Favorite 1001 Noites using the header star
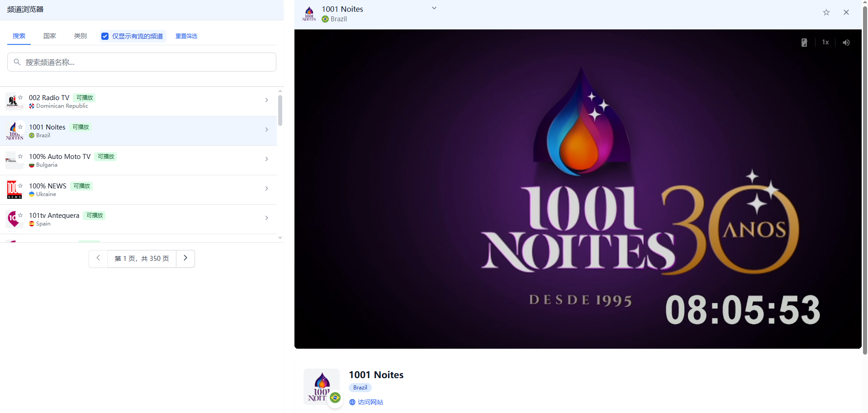Screen dimensions: 868x413 pyautogui.click(x=826, y=12)
